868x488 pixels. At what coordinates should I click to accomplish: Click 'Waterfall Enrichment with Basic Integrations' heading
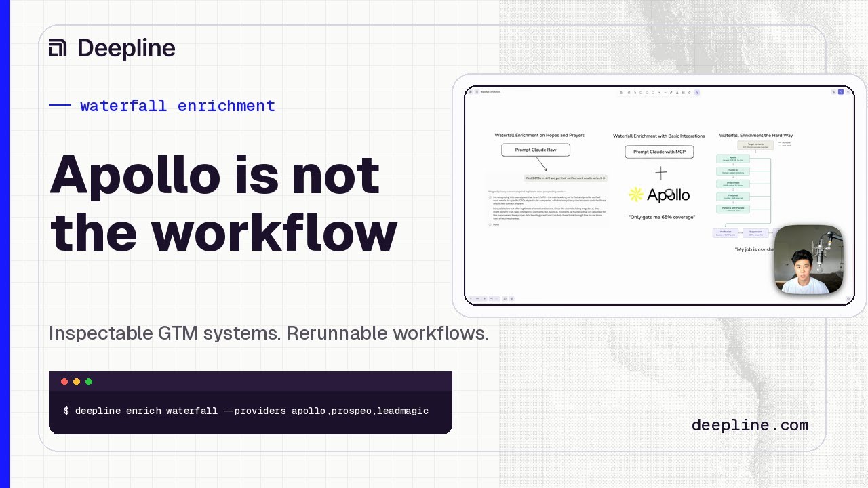[x=659, y=136]
